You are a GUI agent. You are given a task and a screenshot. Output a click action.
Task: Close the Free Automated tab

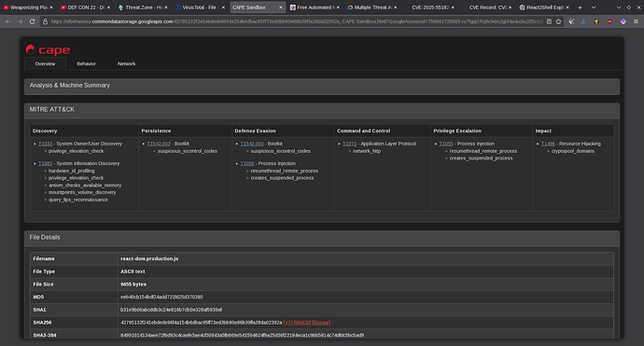(x=338, y=7)
